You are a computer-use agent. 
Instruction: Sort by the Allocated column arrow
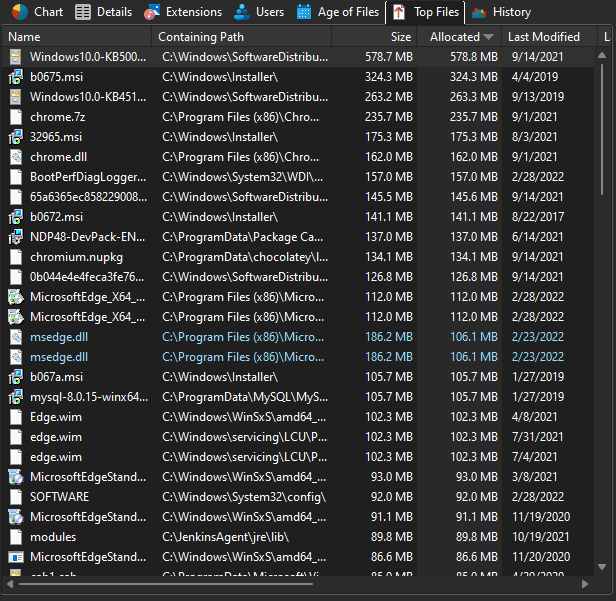pyautogui.click(x=488, y=37)
